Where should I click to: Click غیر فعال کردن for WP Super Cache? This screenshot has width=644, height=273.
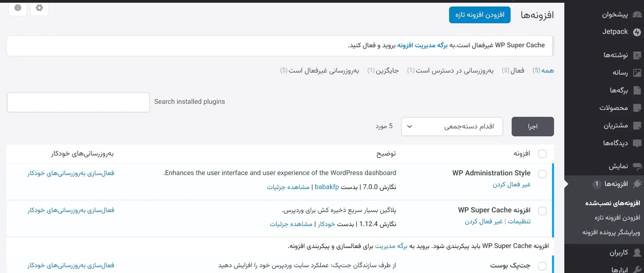(x=484, y=222)
